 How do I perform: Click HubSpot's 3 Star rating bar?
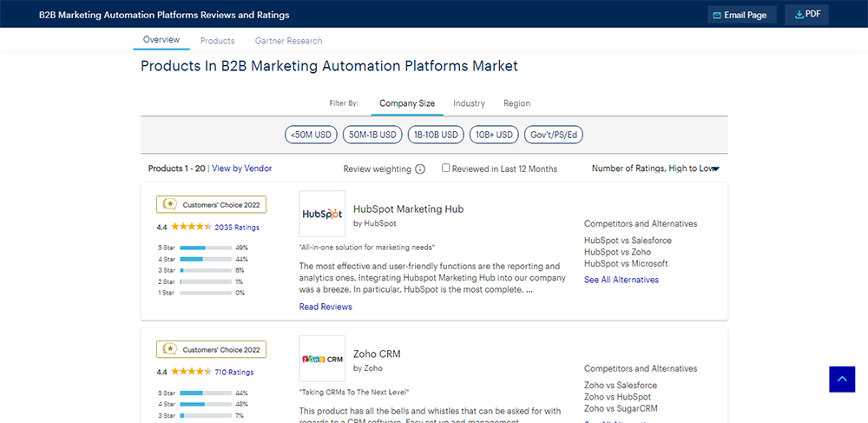[206, 270]
